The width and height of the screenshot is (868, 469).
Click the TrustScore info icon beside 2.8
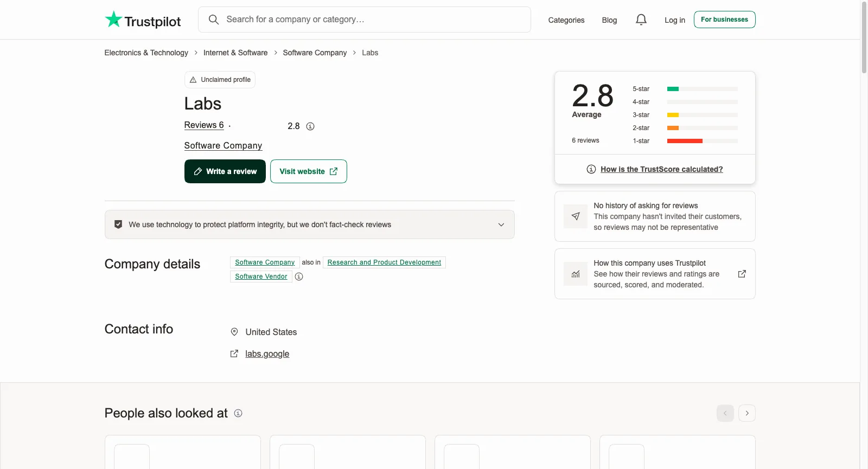click(310, 126)
